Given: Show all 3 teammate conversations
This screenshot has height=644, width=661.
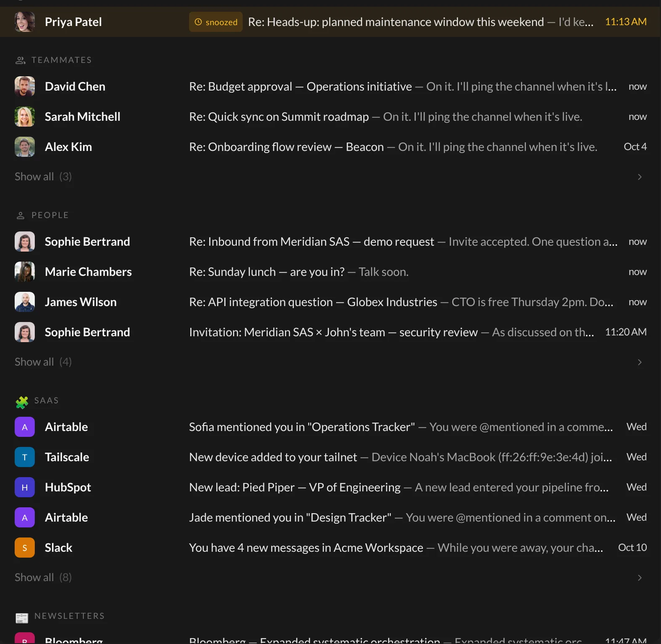Looking at the screenshot, I should (43, 177).
